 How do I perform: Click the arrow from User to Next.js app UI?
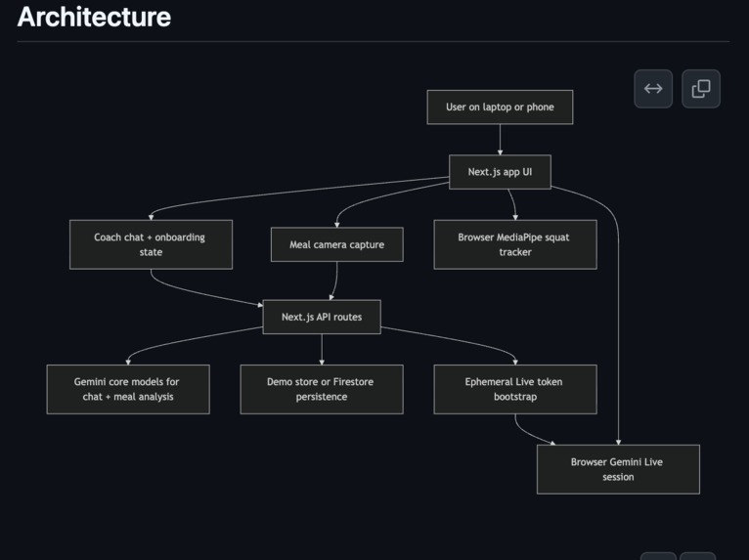pos(500,140)
